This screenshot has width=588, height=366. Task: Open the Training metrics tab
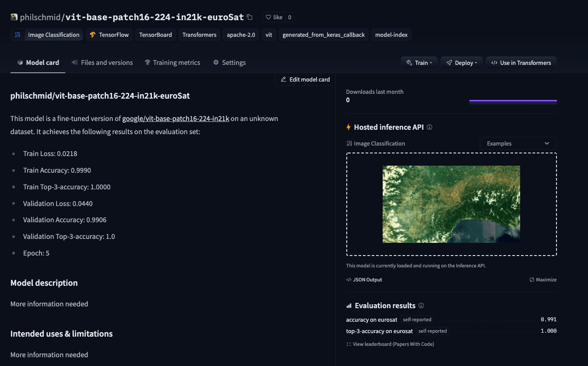pos(173,63)
